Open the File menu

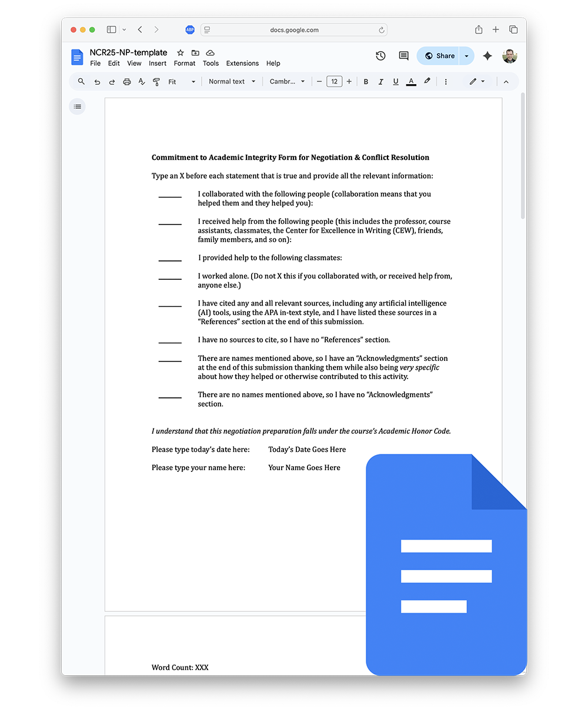(x=95, y=63)
